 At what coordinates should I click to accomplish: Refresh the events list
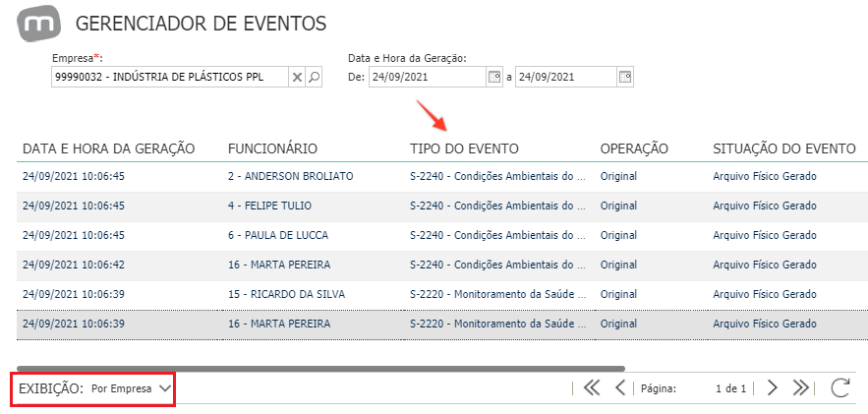click(x=840, y=388)
